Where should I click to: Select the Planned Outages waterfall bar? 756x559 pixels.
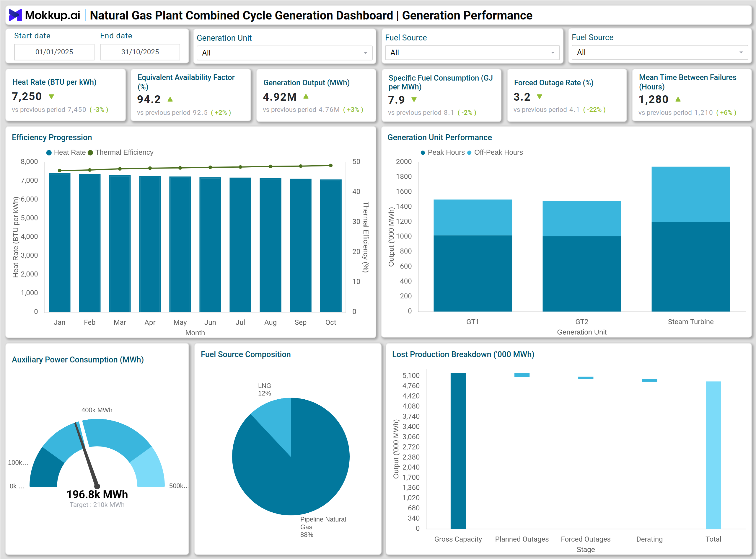click(522, 375)
